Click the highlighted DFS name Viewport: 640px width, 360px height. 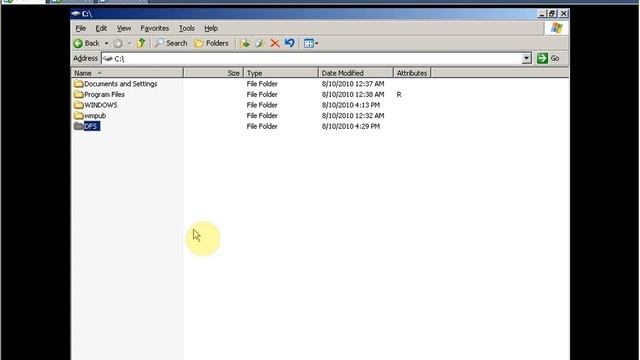(x=91, y=126)
